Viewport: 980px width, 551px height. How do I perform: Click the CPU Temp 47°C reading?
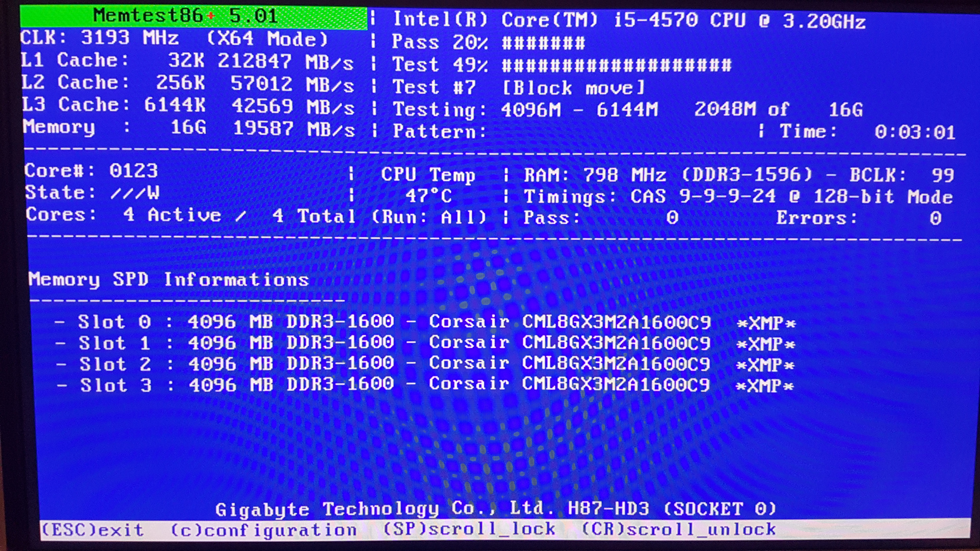click(x=428, y=196)
